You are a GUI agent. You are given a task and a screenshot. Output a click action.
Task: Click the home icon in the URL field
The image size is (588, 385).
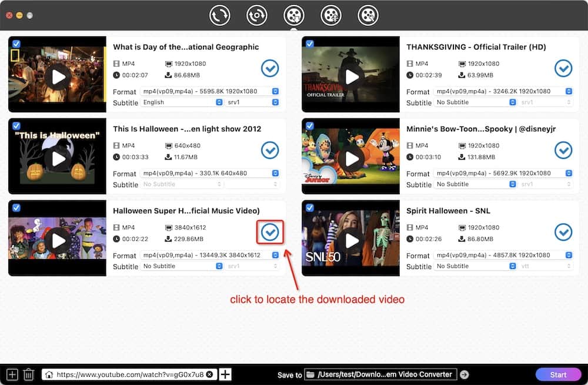(49, 374)
